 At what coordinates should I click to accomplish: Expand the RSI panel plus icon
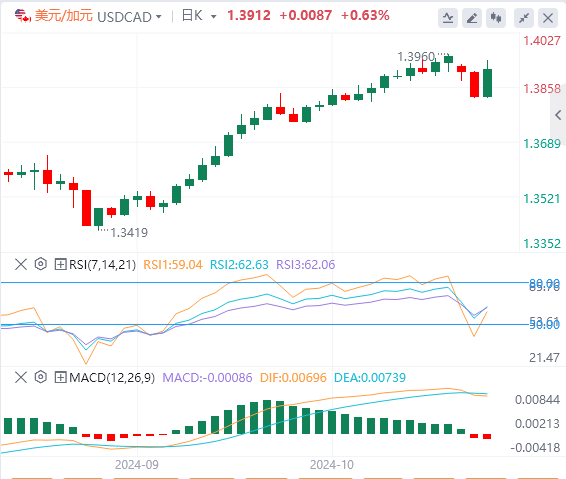60,264
